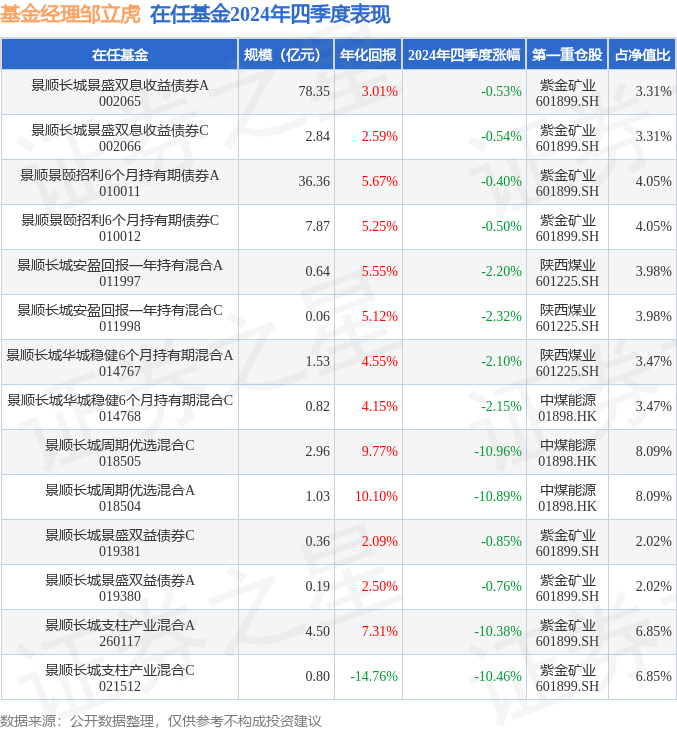
Task: Click the scale value 4.50
Action: pos(318,631)
